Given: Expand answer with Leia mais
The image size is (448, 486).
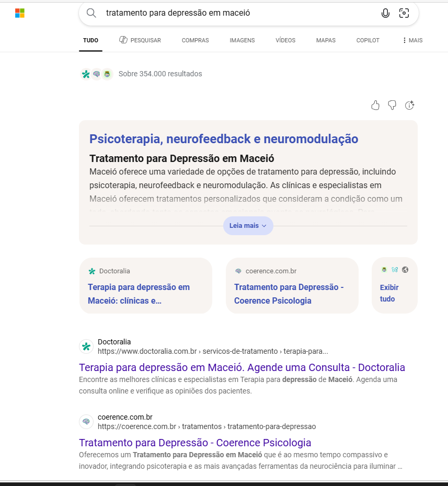Looking at the screenshot, I should tap(248, 226).
